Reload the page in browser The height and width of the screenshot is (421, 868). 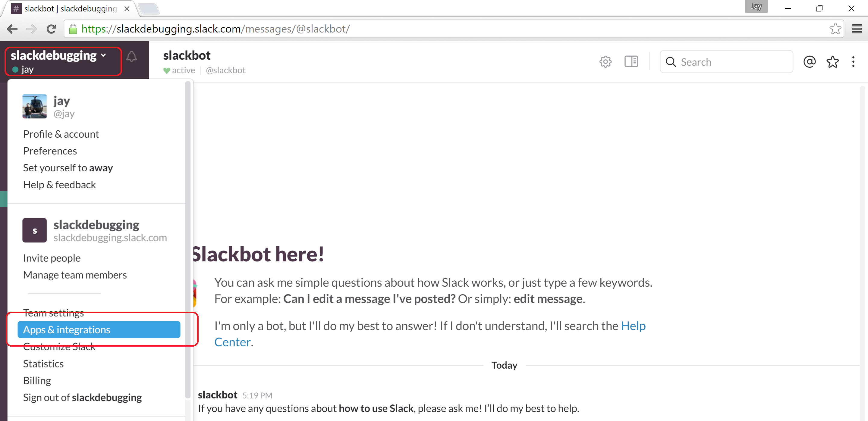[51, 29]
